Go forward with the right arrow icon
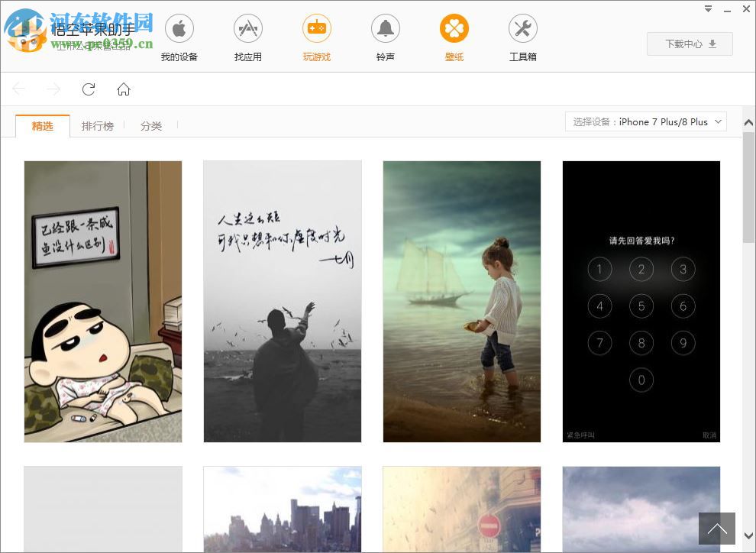 pyautogui.click(x=53, y=89)
